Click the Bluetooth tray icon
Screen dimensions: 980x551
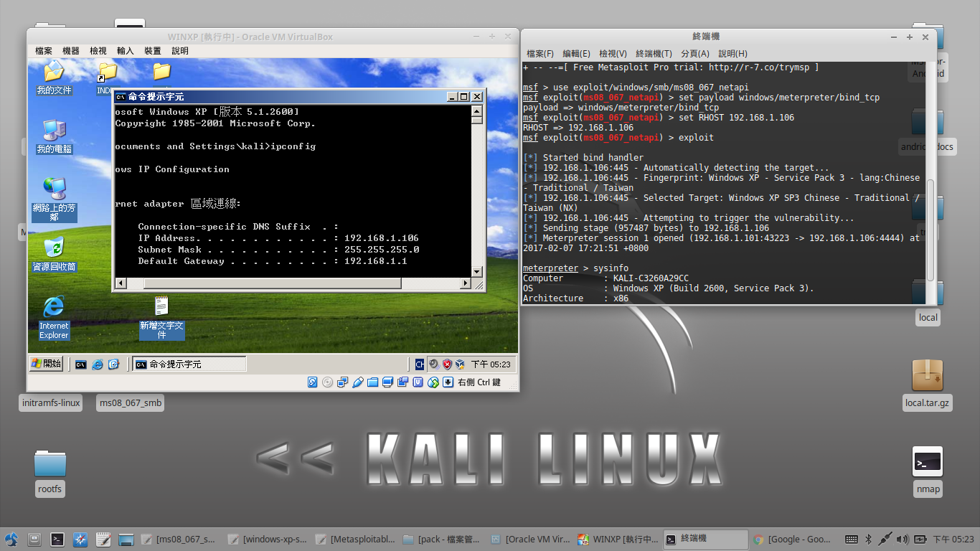pos(867,539)
